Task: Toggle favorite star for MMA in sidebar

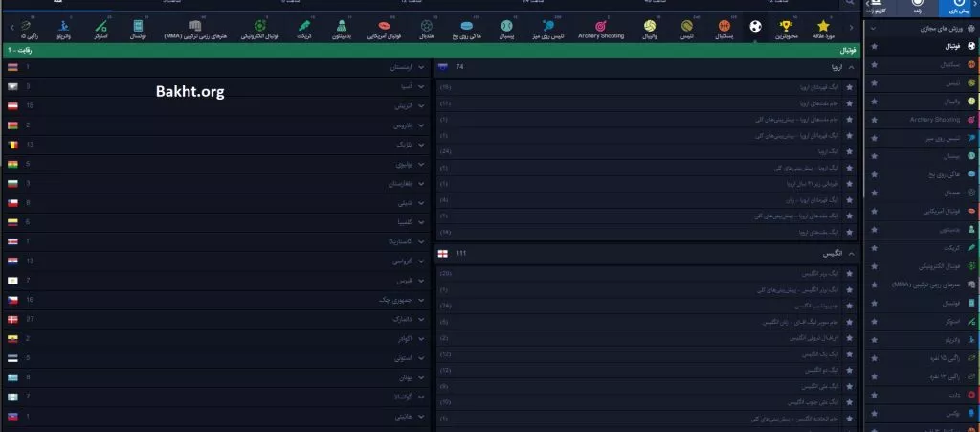Action: click(x=873, y=285)
